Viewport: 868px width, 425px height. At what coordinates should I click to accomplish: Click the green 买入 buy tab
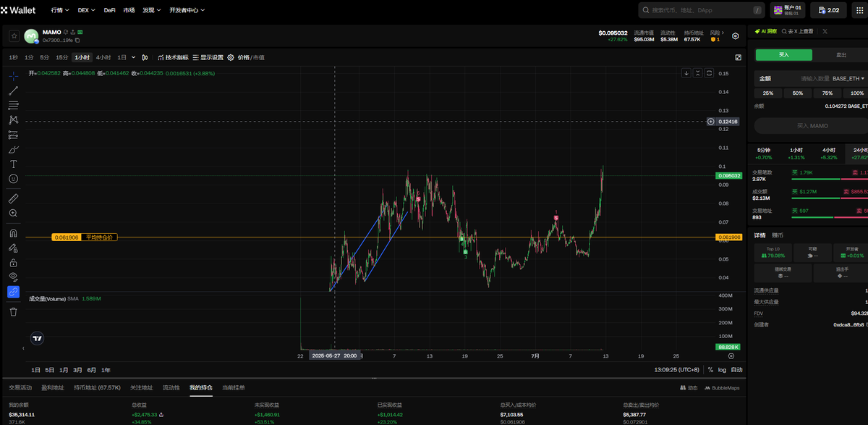pos(784,55)
